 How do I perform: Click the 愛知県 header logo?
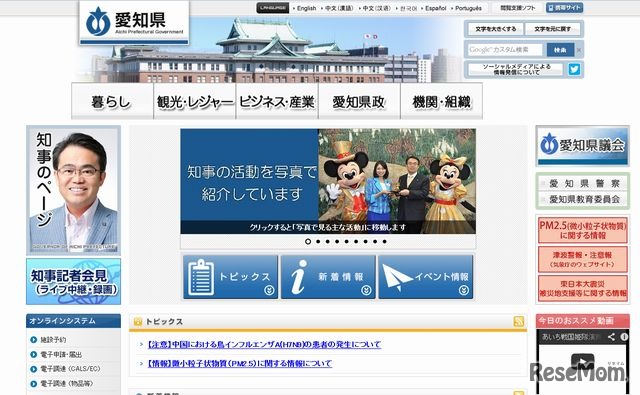coord(134,22)
